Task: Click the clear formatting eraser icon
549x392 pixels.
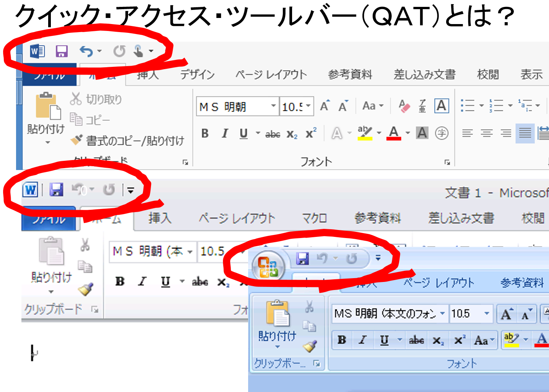Action: point(404,106)
